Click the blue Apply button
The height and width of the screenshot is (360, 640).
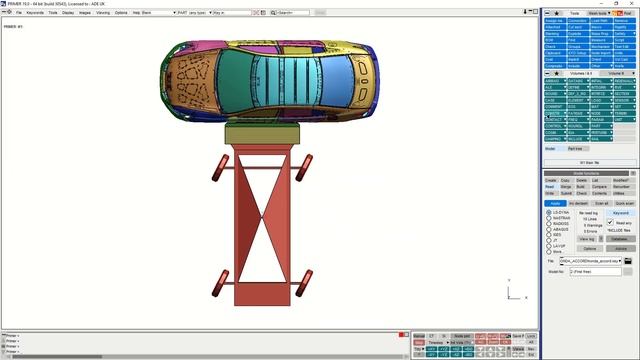[x=555, y=203]
